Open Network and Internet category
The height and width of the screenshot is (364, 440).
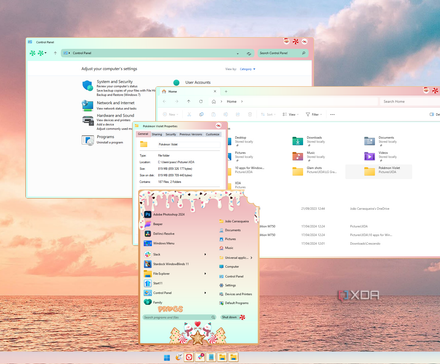pos(115,103)
